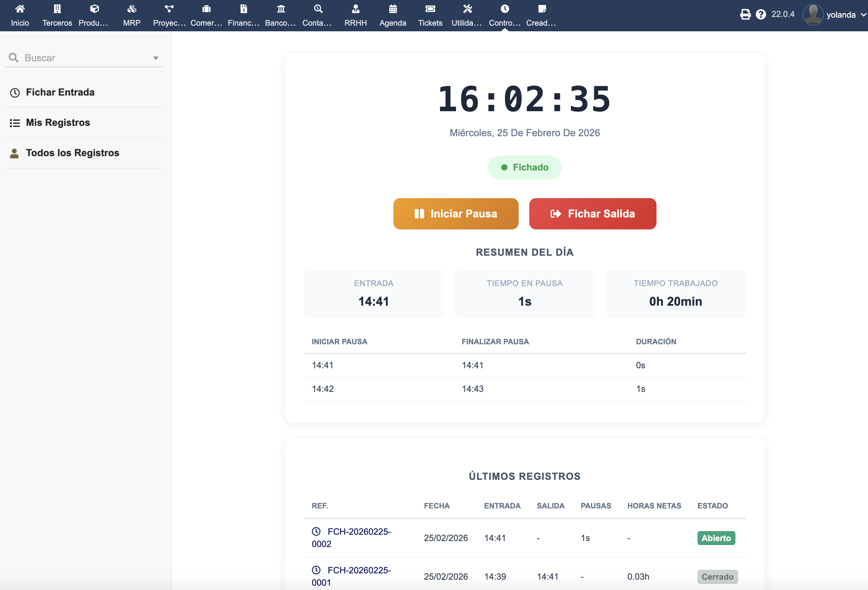Open the Utilidades tools icon
Viewport: 868px width, 590px height.
tap(467, 9)
